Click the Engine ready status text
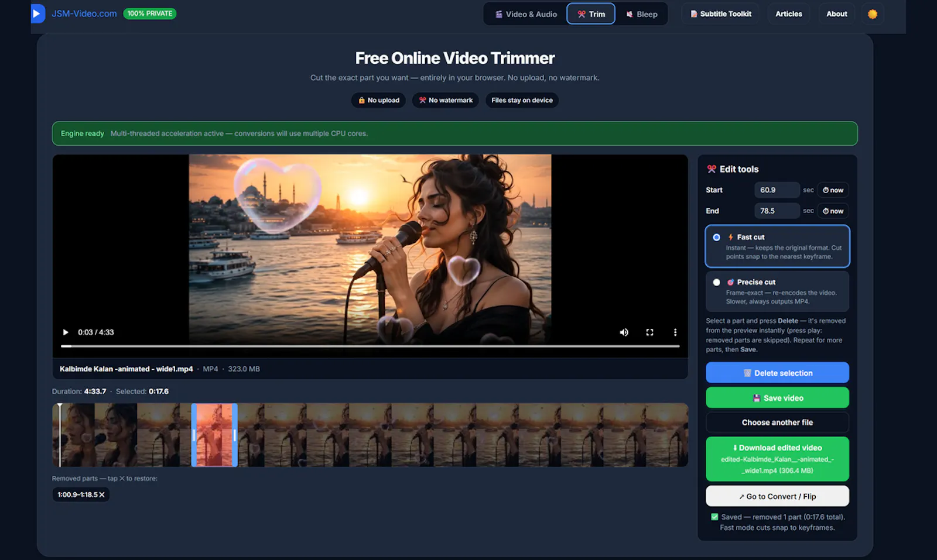This screenshot has width=937, height=560. point(83,134)
